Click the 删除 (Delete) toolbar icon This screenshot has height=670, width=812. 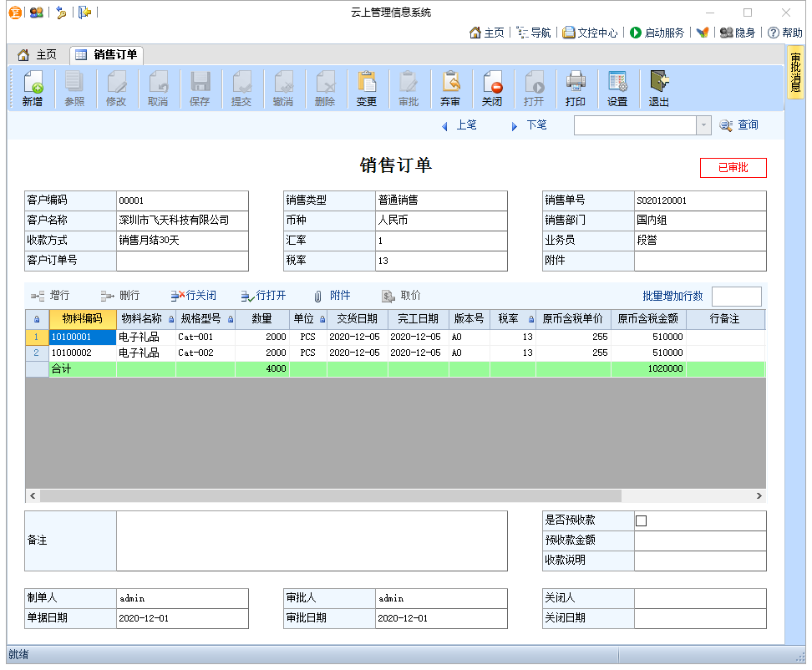tap(325, 89)
